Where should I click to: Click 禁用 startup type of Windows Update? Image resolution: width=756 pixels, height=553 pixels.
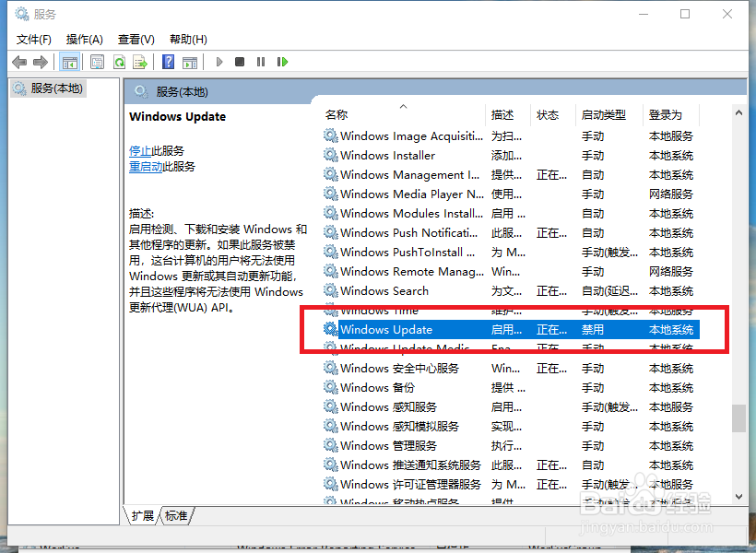pyautogui.click(x=593, y=330)
